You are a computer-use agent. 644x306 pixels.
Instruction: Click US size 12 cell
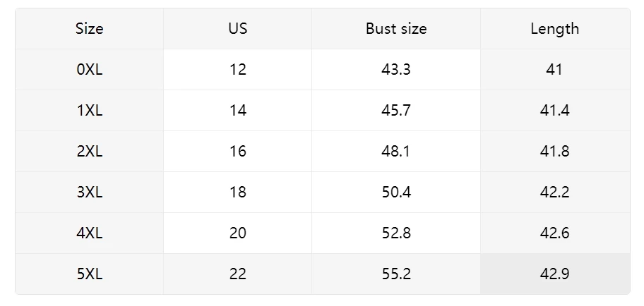click(x=238, y=70)
